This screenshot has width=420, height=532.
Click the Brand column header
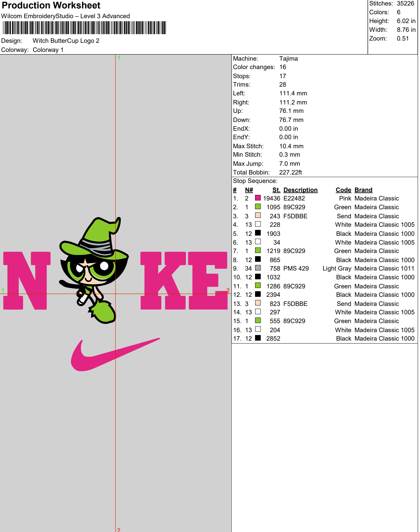click(x=363, y=190)
